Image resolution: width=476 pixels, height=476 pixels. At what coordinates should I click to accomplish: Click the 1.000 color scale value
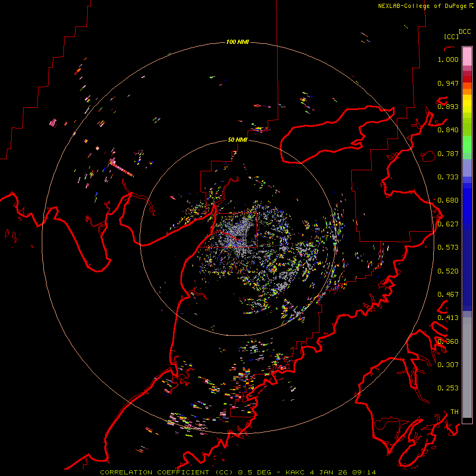(448, 59)
